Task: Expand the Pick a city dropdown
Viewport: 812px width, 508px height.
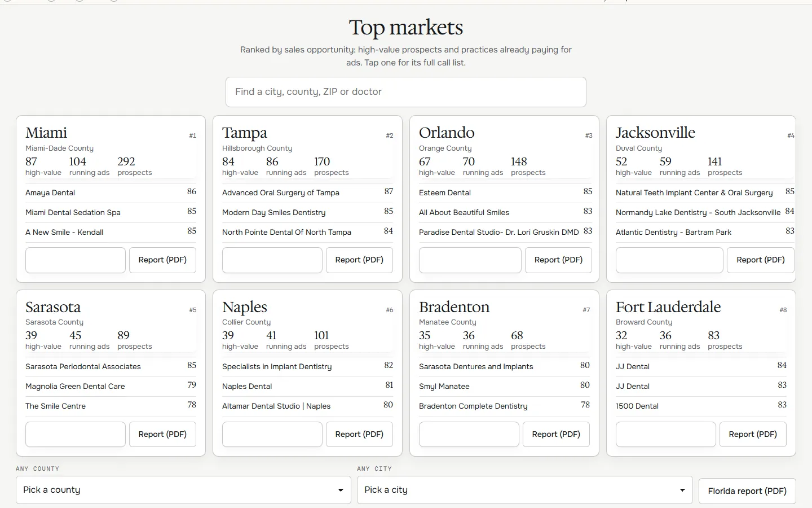Action: 524,490
